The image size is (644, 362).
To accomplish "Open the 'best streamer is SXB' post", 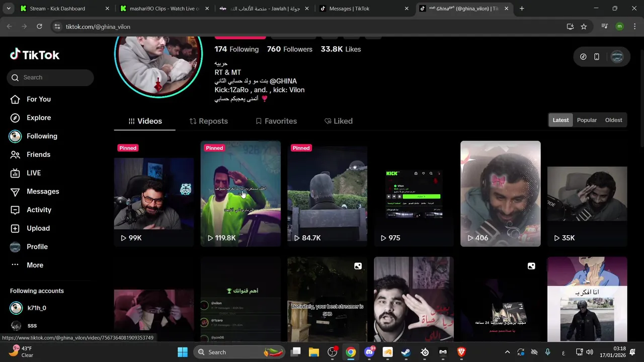I will (x=327, y=300).
